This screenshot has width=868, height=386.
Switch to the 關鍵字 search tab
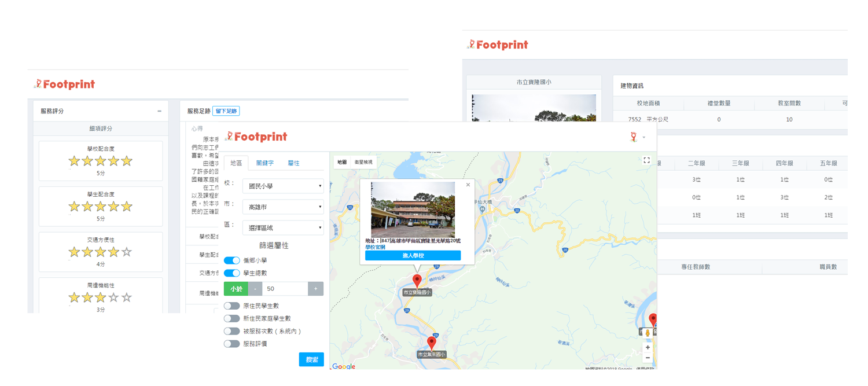(x=264, y=163)
